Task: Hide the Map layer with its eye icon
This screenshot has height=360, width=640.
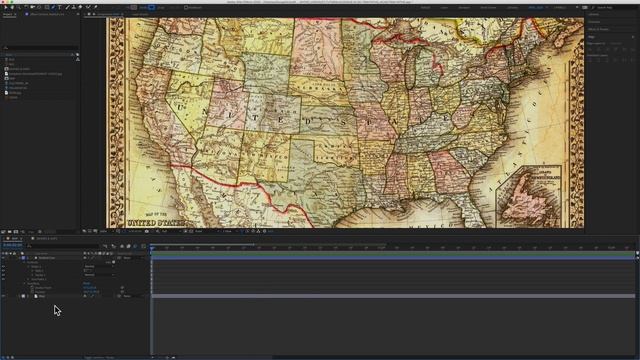Action: click(3, 296)
